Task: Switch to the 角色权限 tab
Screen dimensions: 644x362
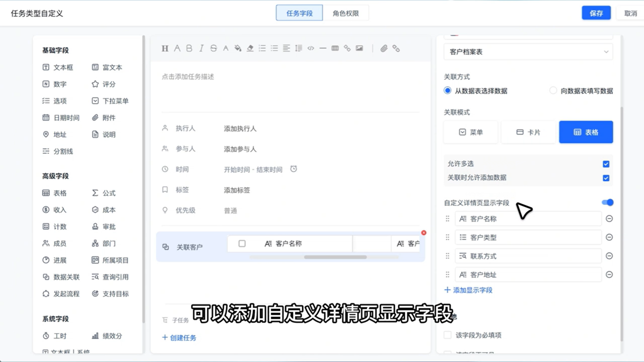Action: (x=346, y=13)
